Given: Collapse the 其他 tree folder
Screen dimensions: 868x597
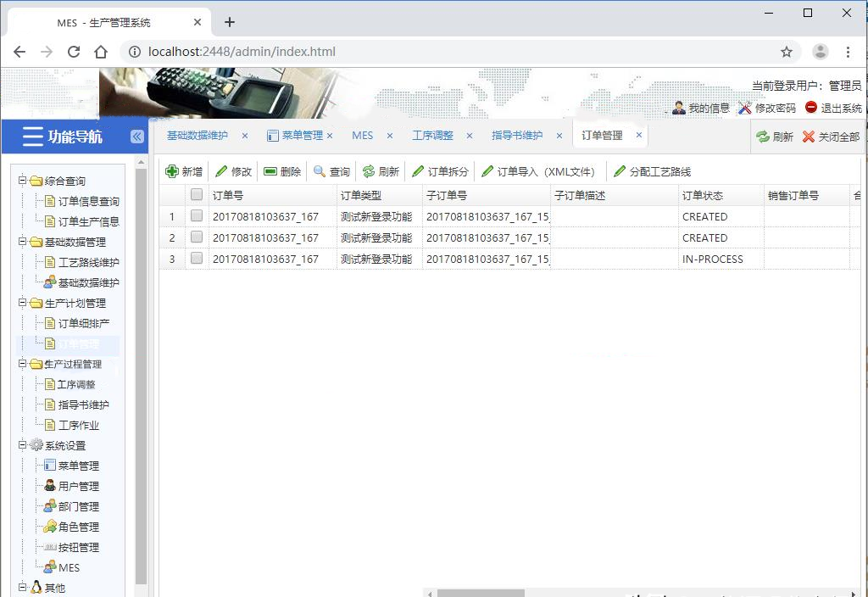Looking at the screenshot, I should [x=22, y=587].
